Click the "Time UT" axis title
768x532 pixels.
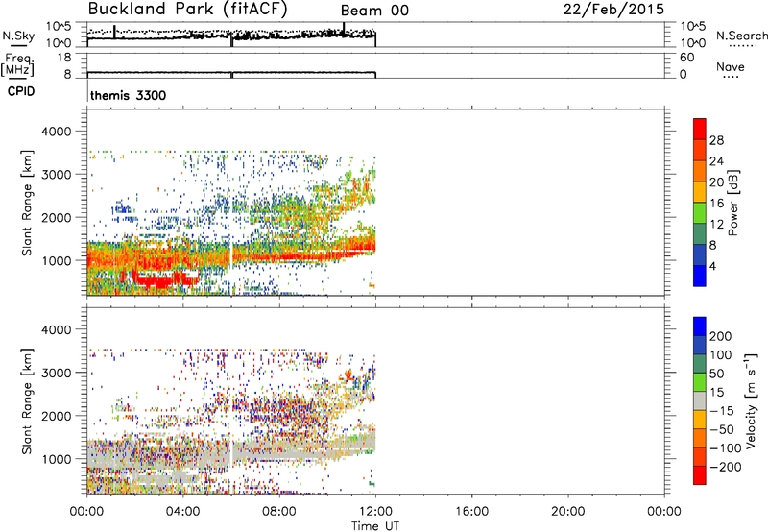click(x=375, y=525)
